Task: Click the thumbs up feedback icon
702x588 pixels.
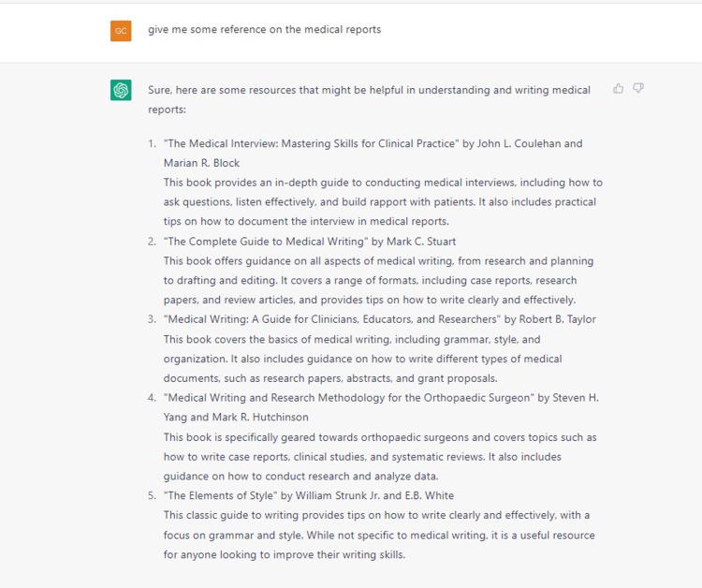Action: coord(618,89)
